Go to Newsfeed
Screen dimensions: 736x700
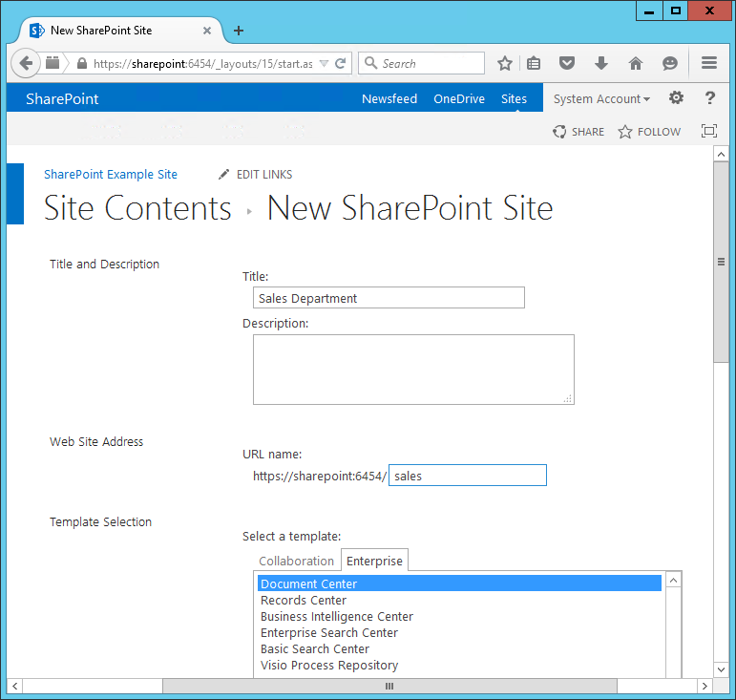[x=389, y=98]
